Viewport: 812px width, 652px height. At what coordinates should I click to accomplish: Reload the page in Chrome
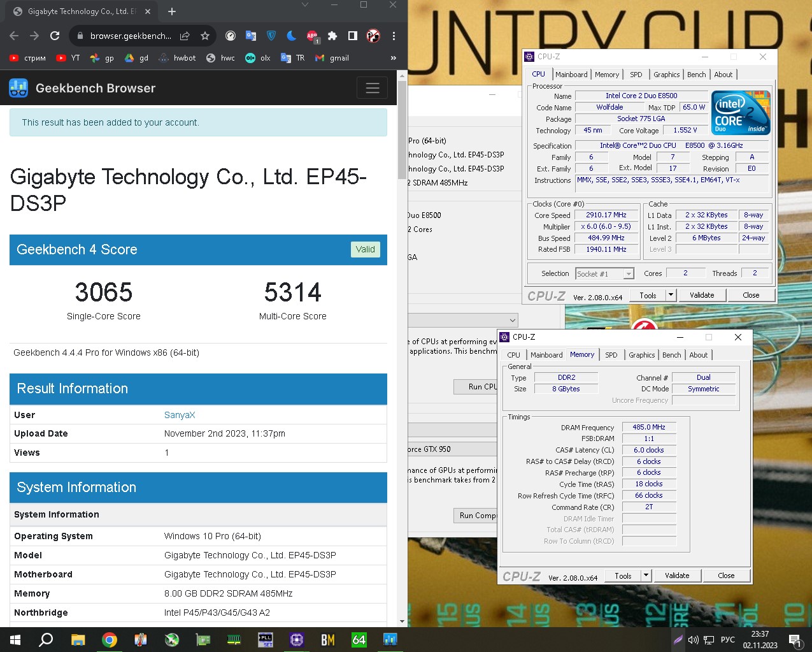pyautogui.click(x=55, y=36)
